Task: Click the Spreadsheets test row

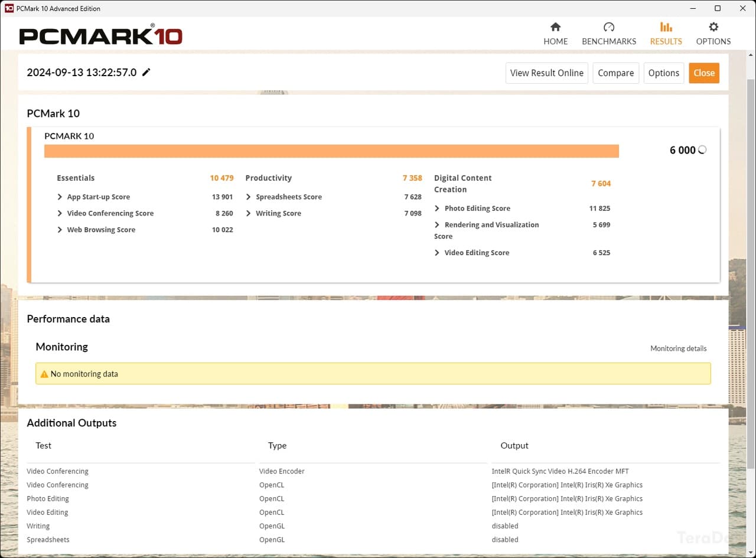Action: point(48,540)
